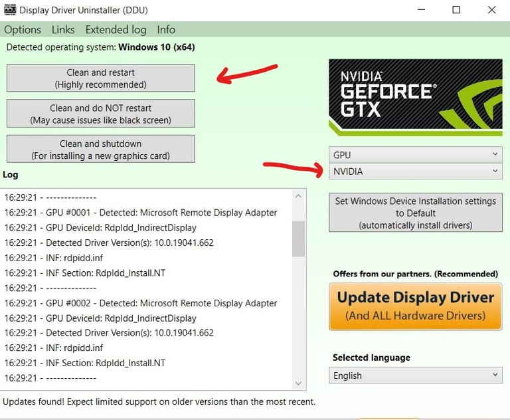The image size is (510, 420).
Task: Click the log scroll up arrow
Action: point(299,196)
